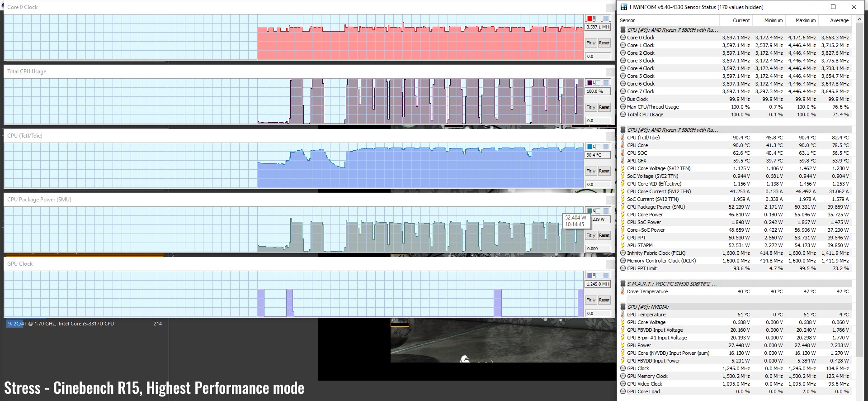Click the HWiNFO64 app icon in title bar
The image size is (868, 401).
point(624,7)
